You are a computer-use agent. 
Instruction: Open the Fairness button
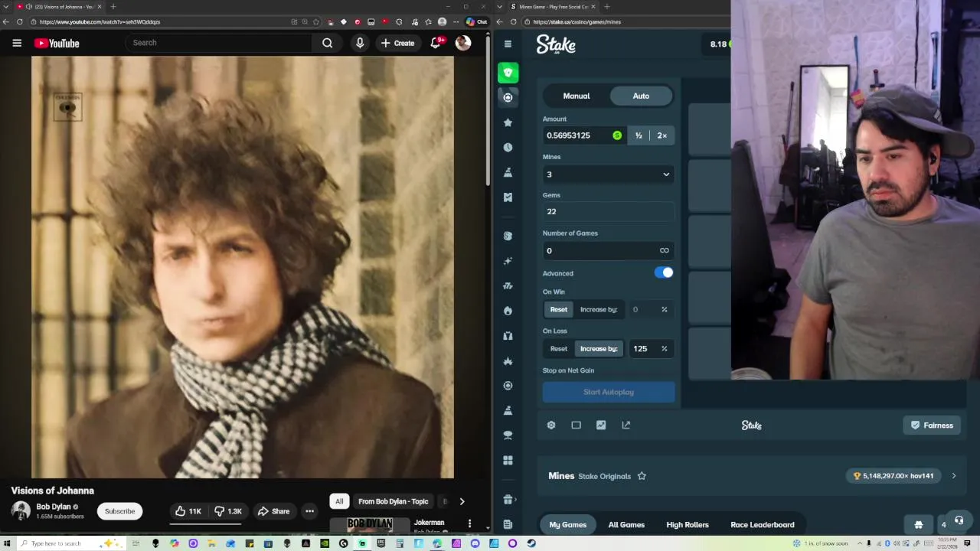(932, 425)
